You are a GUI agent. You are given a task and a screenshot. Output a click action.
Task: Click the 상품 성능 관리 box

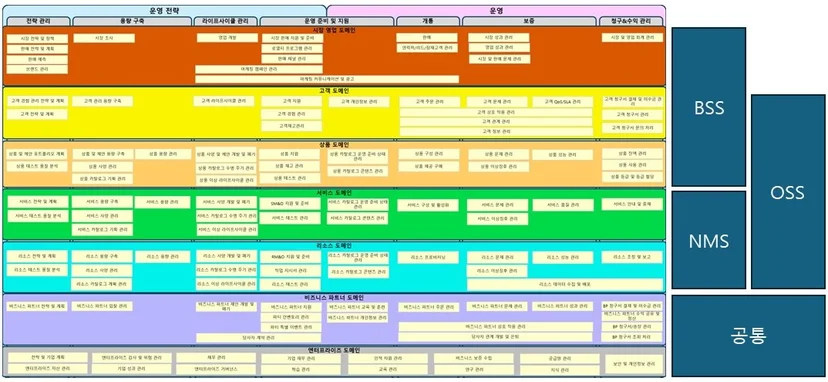(562, 155)
